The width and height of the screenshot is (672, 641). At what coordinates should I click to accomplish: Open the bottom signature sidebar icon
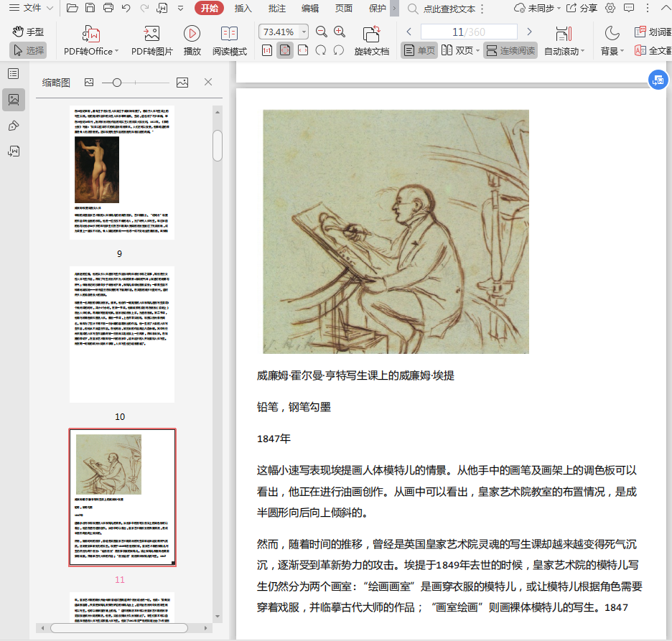[14, 151]
